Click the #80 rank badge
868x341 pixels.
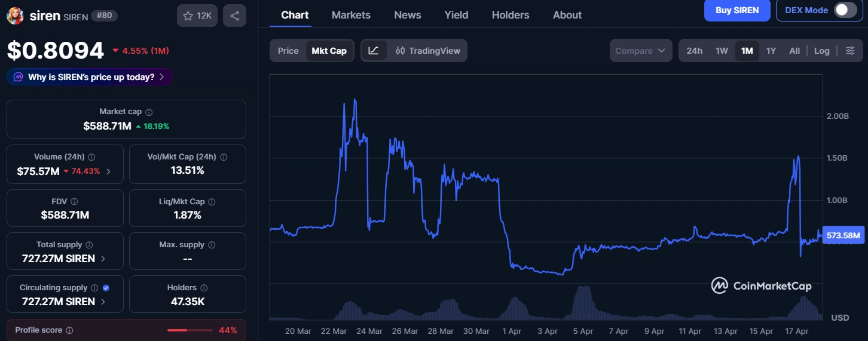pos(104,16)
